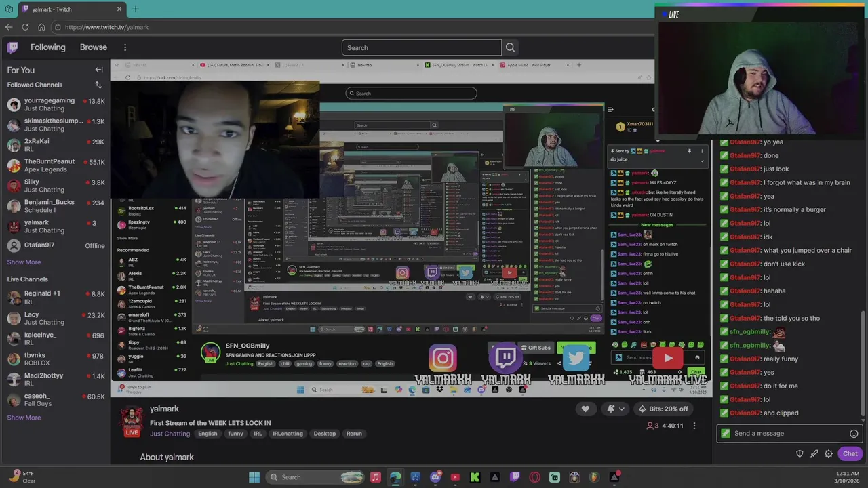Open Opera browser from taskbar
The width and height of the screenshot is (868, 488).
tap(535, 477)
